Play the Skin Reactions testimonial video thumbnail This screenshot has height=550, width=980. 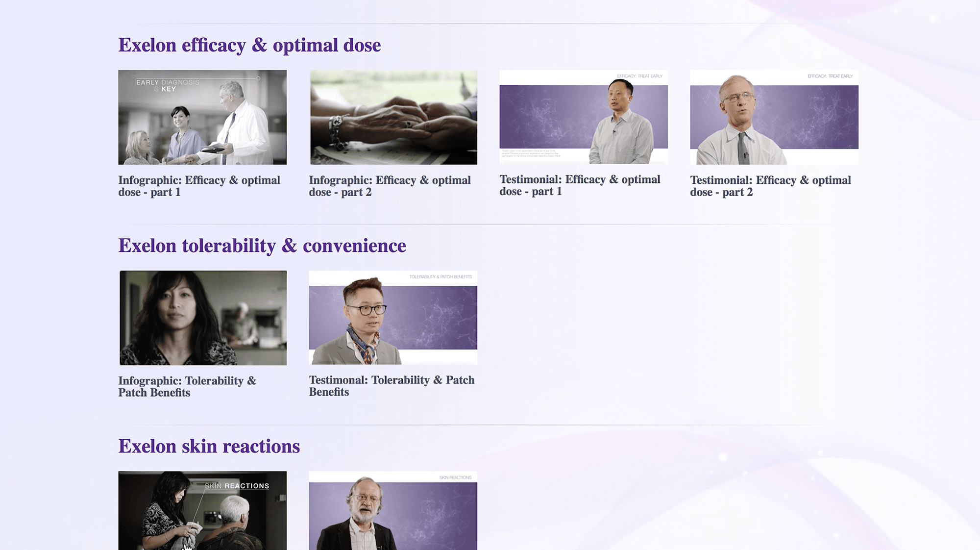click(x=393, y=511)
